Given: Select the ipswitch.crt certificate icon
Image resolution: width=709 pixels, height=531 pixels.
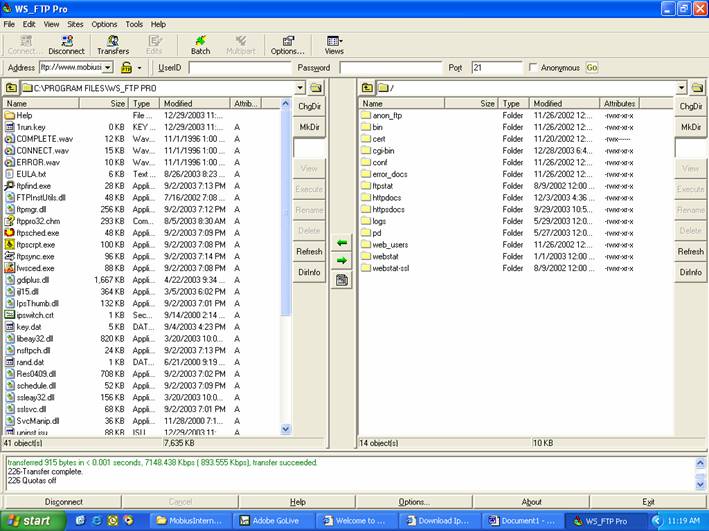Looking at the screenshot, I should point(9,315).
